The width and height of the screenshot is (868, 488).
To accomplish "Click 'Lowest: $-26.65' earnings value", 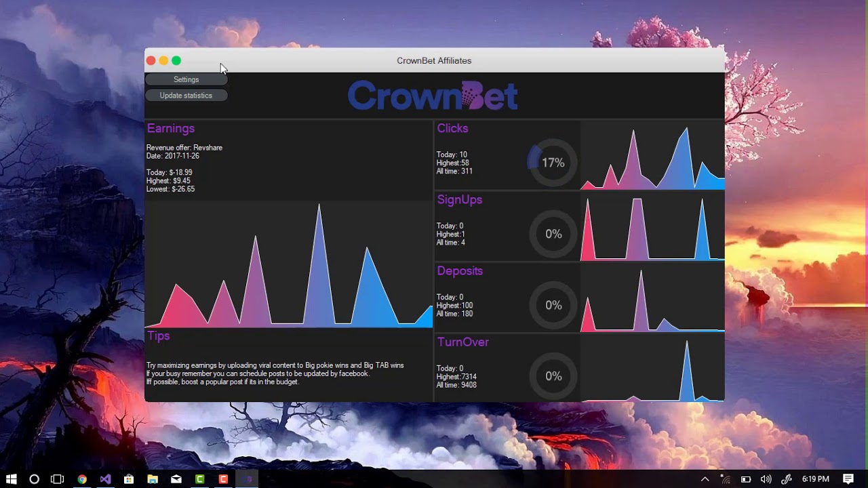I will (171, 189).
